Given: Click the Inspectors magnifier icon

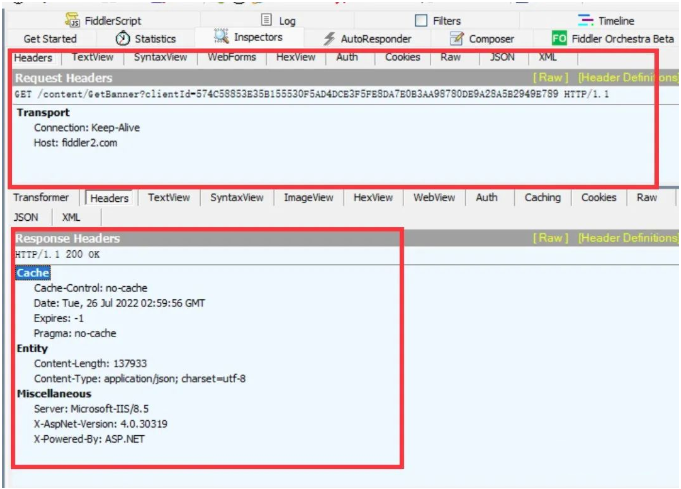Looking at the screenshot, I should pyautogui.click(x=221, y=36).
